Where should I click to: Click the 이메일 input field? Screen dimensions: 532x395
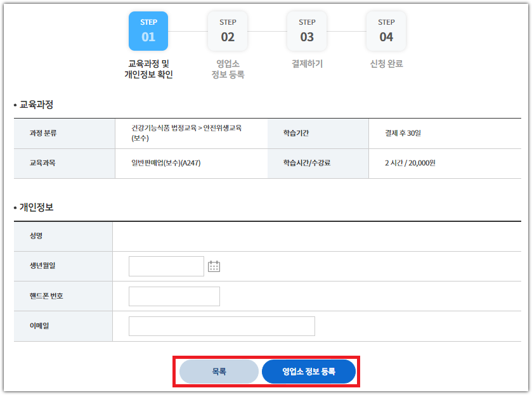click(221, 326)
